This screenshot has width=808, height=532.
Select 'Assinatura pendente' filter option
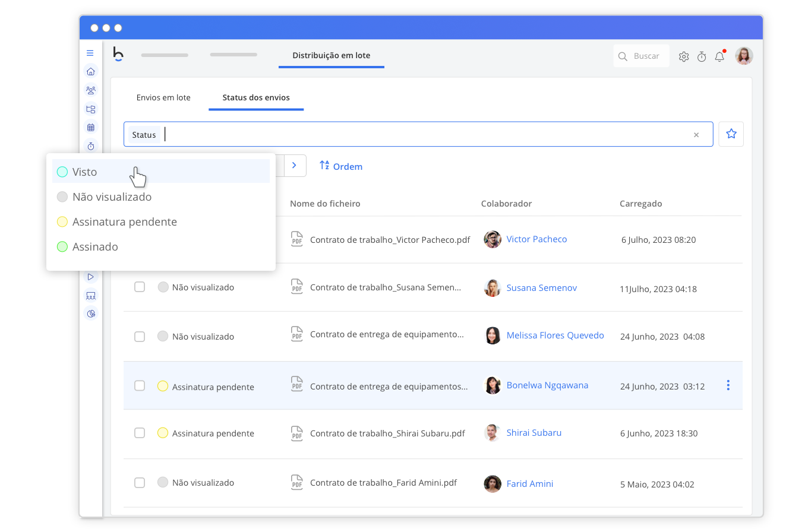[124, 222]
